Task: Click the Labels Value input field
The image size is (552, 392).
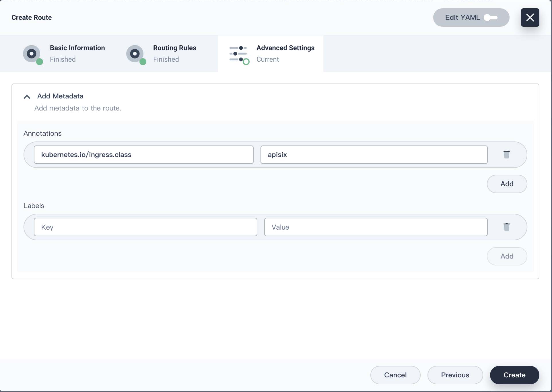Action: click(x=376, y=227)
